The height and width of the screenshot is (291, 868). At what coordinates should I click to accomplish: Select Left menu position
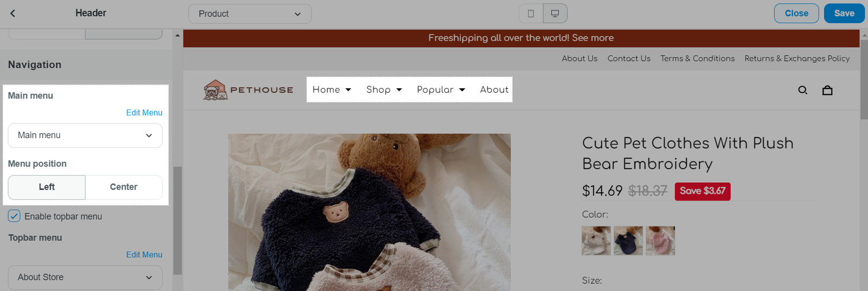(x=47, y=187)
